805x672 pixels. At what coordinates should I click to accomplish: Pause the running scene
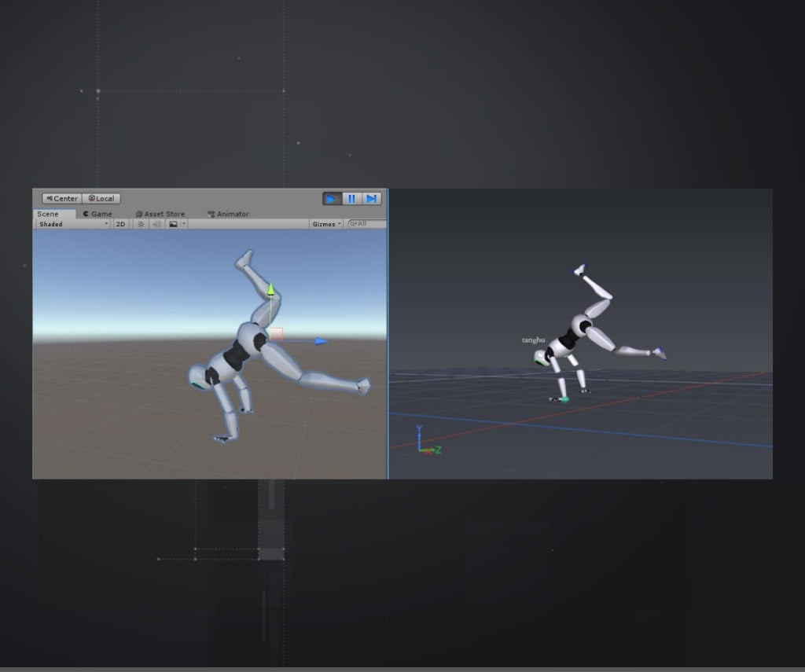351,199
